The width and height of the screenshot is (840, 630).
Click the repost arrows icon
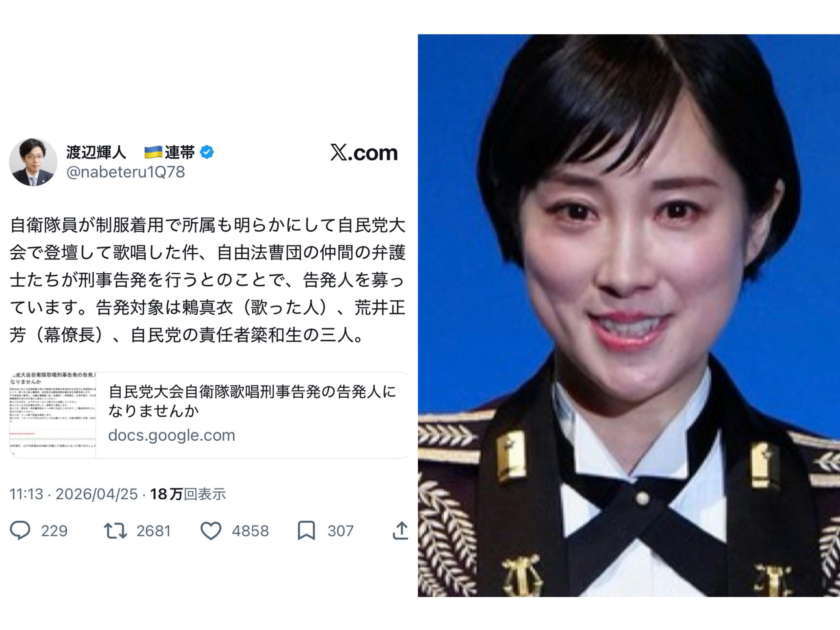point(115,531)
